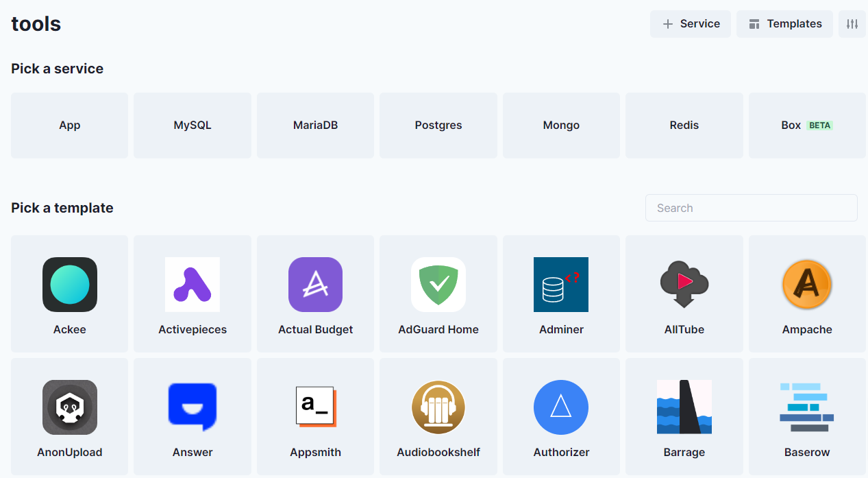Select the MariaDB service card
Image resolution: width=868 pixels, height=478 pixels.
[315, 126]
